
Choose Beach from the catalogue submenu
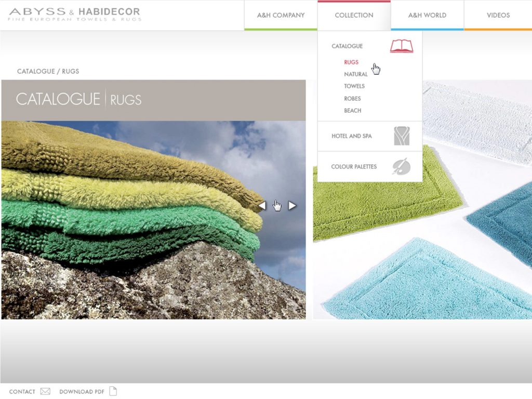pyautogui.click(x=353, y=111)
